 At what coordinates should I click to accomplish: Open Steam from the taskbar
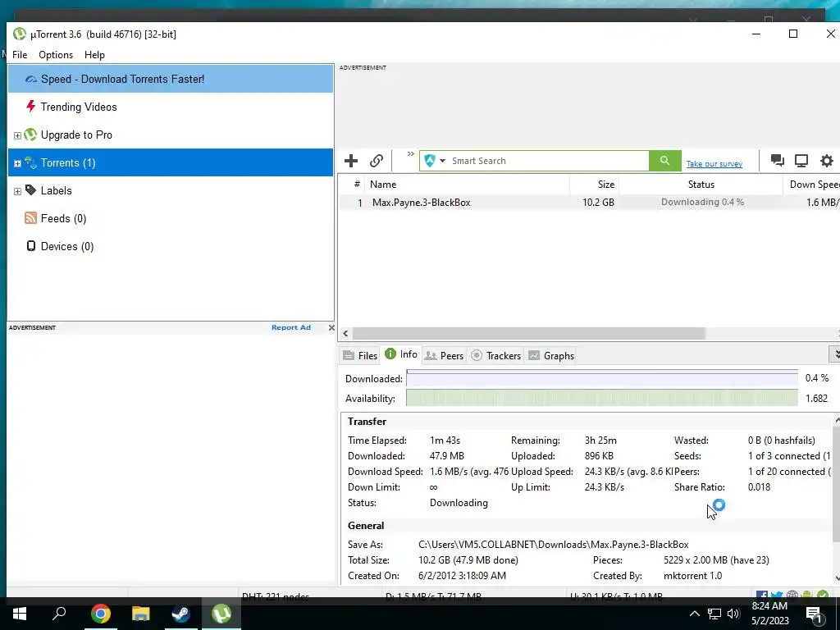coord(181,614)
